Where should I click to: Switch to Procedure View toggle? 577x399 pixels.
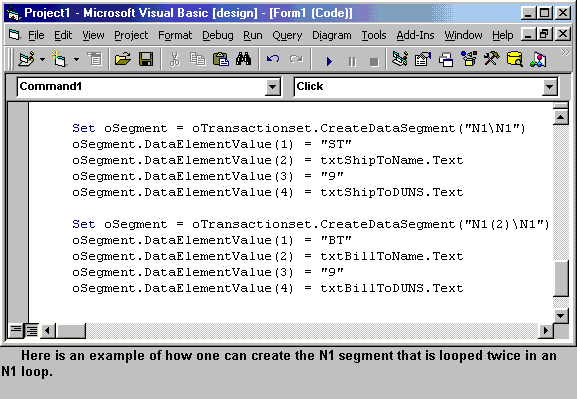click(16, 330)
